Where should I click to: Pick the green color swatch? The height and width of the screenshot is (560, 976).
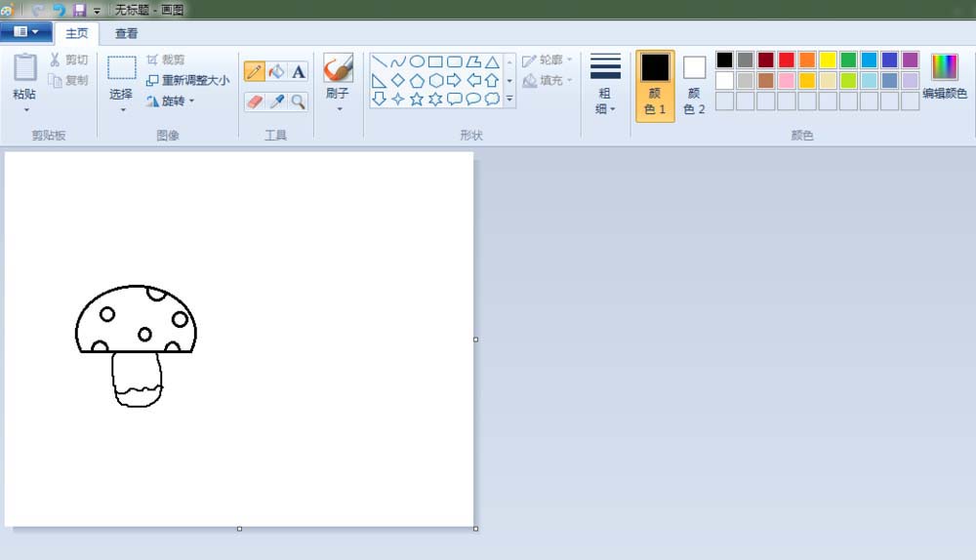(848, 60)
